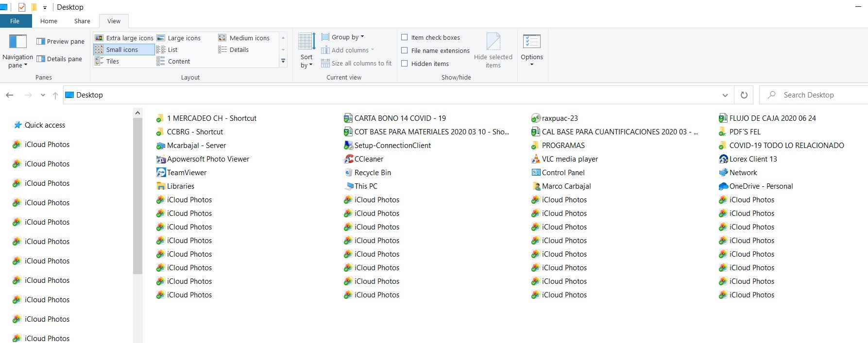Enable File name extensions checkbox
Screen dimensions: 868x343
(404, 50)
